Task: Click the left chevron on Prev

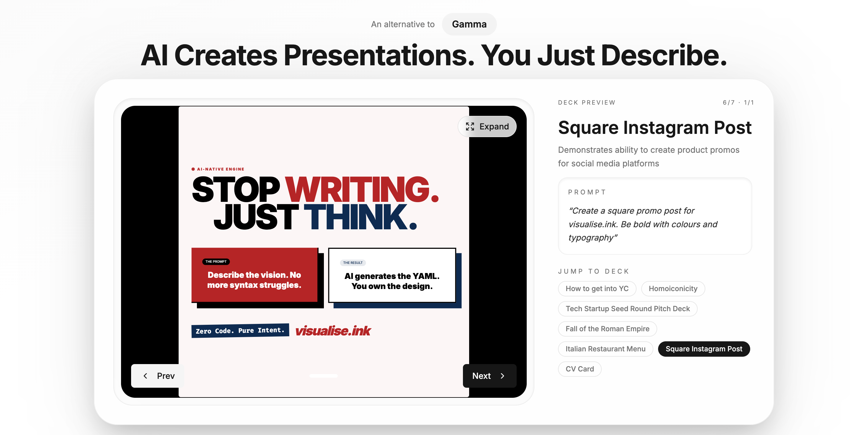Action: point(145,376)
